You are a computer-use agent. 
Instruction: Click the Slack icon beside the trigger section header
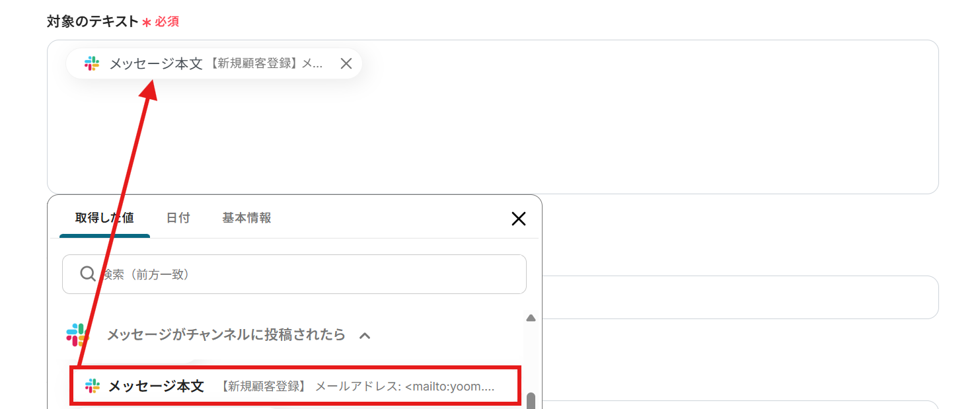click(x=77, y=334)
